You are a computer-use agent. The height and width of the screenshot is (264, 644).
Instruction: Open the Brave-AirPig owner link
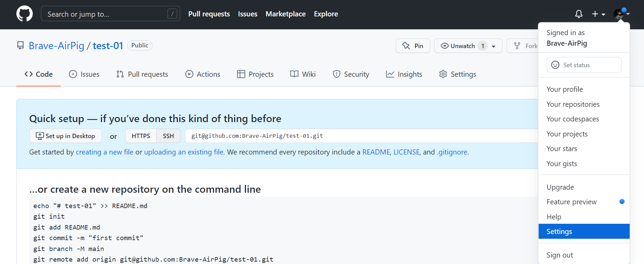point(57,45)
